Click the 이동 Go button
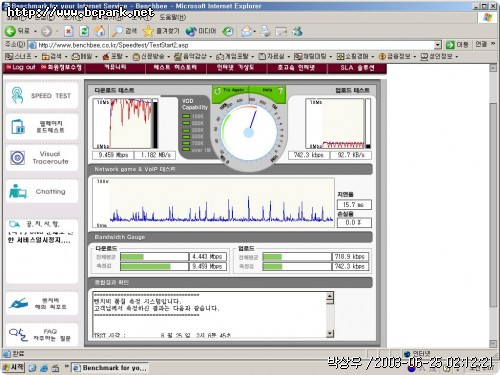 457,45
